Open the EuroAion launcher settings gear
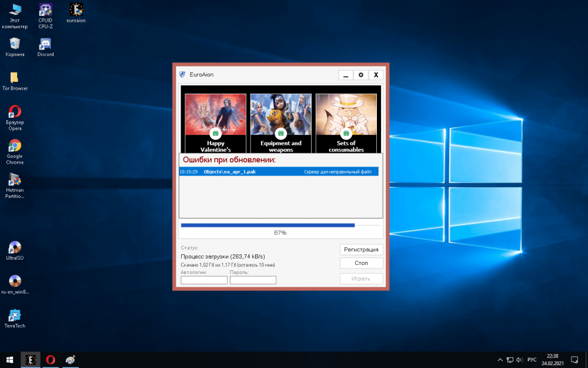 tap(361, 75)
